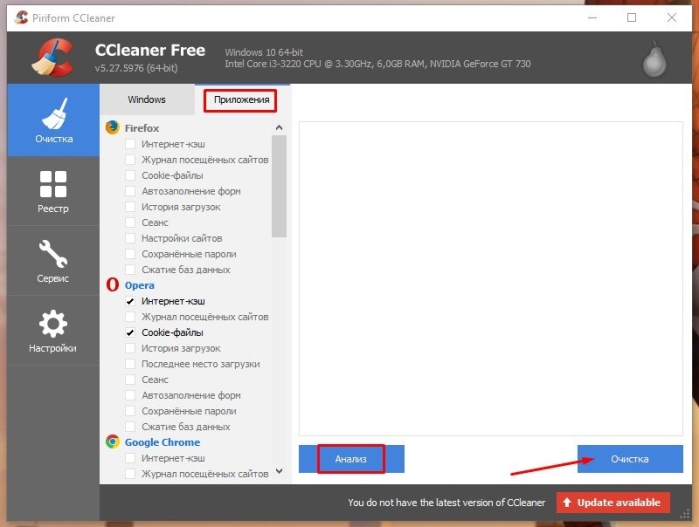The height and width of the screenshot is (527, 699).
Task: Select the Firefox group heading
Action: point(142,128)
